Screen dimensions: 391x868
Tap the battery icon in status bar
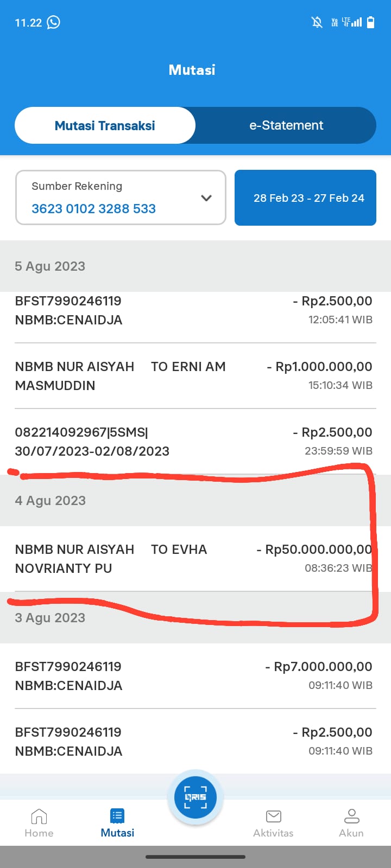pos(371,22)
